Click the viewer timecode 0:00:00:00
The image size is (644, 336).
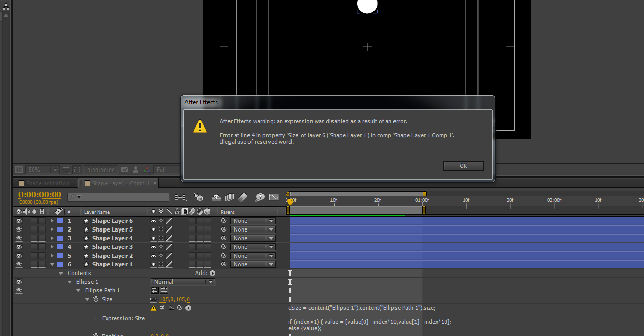(100, 170)
